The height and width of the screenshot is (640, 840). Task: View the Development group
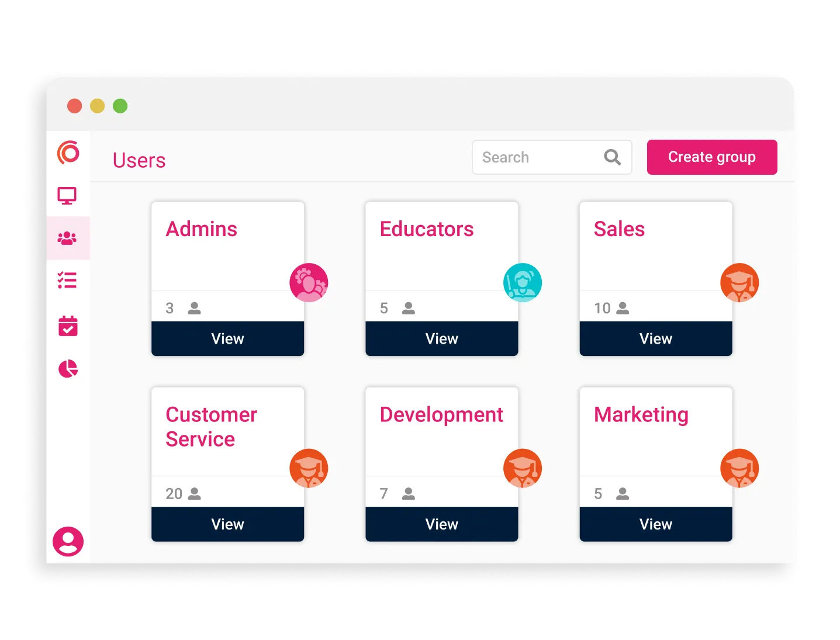coord(441,524)
